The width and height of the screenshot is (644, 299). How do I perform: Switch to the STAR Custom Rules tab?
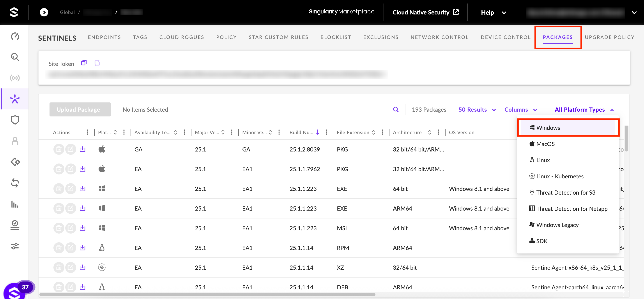click(278, 37)
